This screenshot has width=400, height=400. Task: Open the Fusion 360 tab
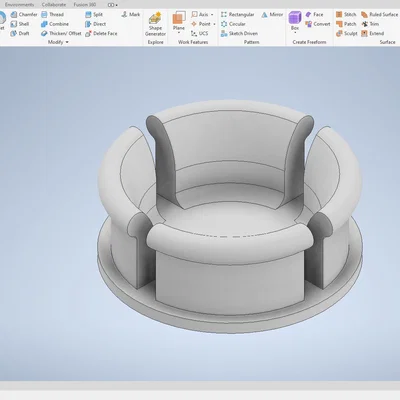click(x=85, y=5)
